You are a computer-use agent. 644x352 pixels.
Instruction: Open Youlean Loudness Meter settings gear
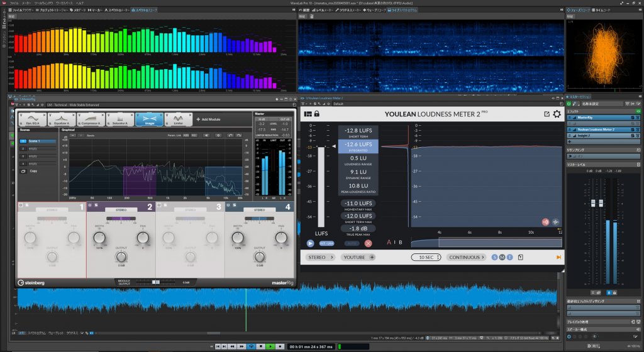pos(556,114)
